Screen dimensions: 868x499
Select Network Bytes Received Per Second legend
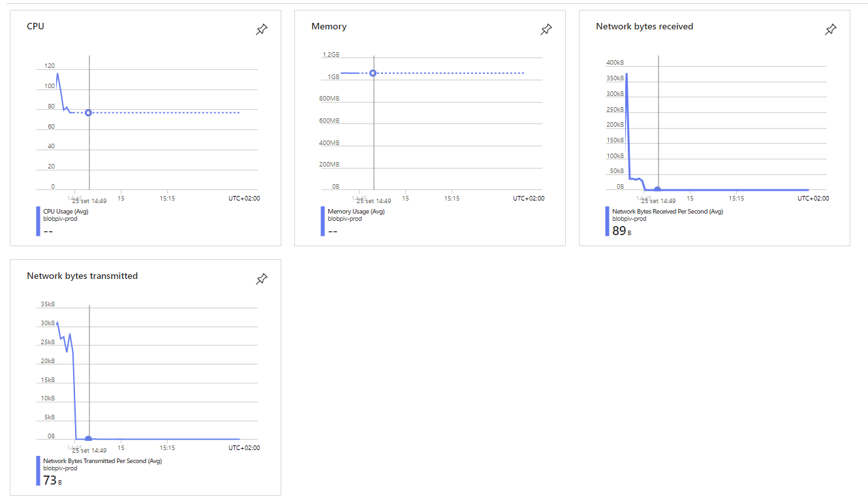(668, 212)
